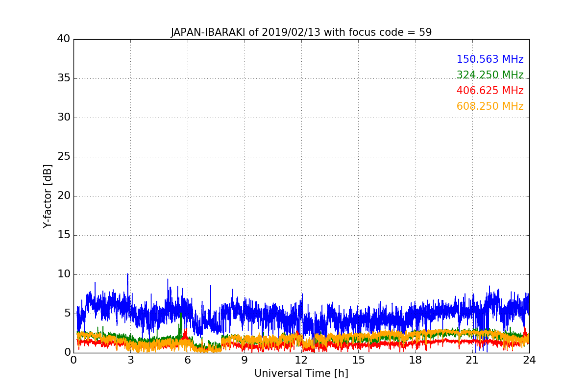Click the x-axis tick label 21
Viewport: 588px width, 392px height.
click(x=472, y=360)
